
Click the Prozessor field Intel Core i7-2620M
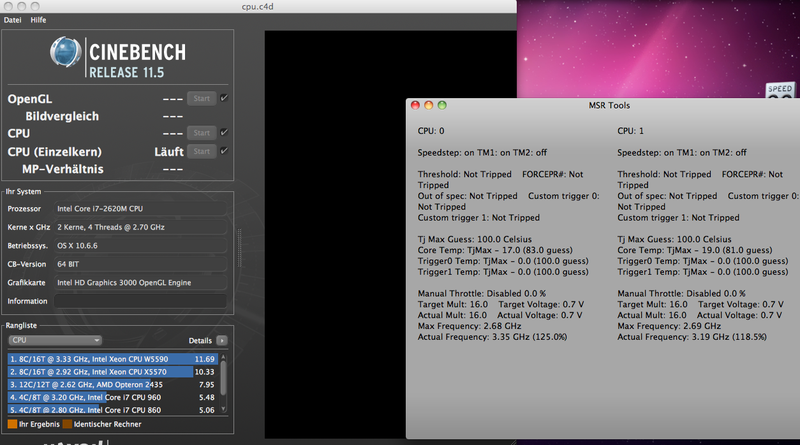click(140, 209)
